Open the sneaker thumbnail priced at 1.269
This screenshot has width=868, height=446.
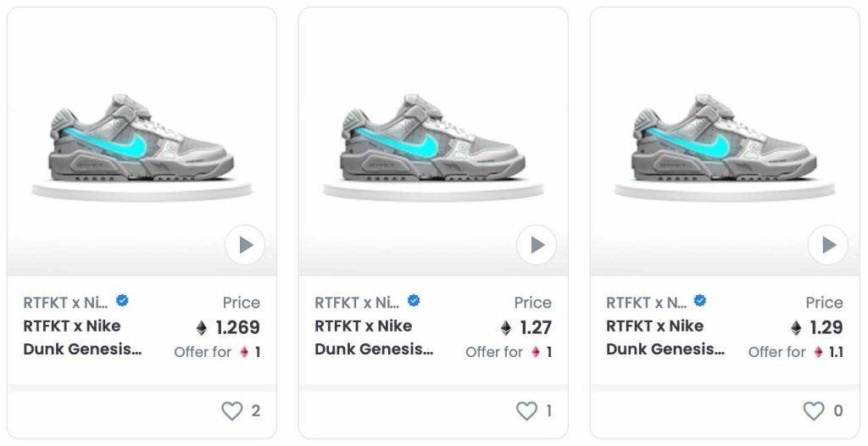point(142,142)
